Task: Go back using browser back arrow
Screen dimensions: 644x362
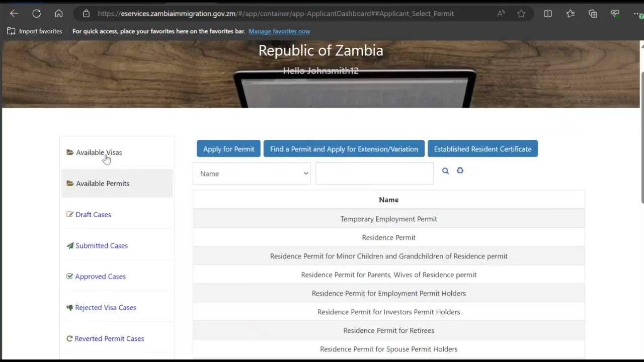Action: (x=14, y=14)
